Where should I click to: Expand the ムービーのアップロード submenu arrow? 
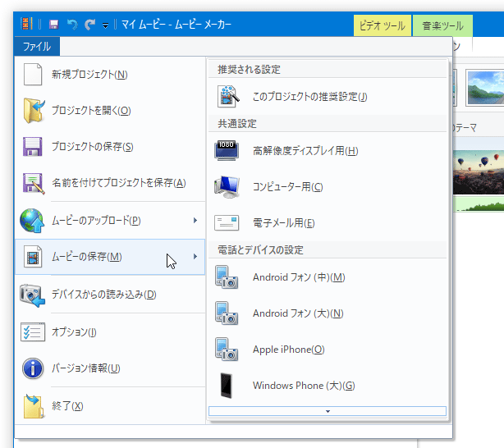(195, 221)
